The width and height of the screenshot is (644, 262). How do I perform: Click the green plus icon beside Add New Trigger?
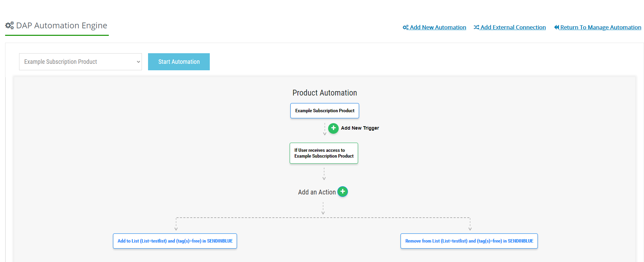point(333,128)
